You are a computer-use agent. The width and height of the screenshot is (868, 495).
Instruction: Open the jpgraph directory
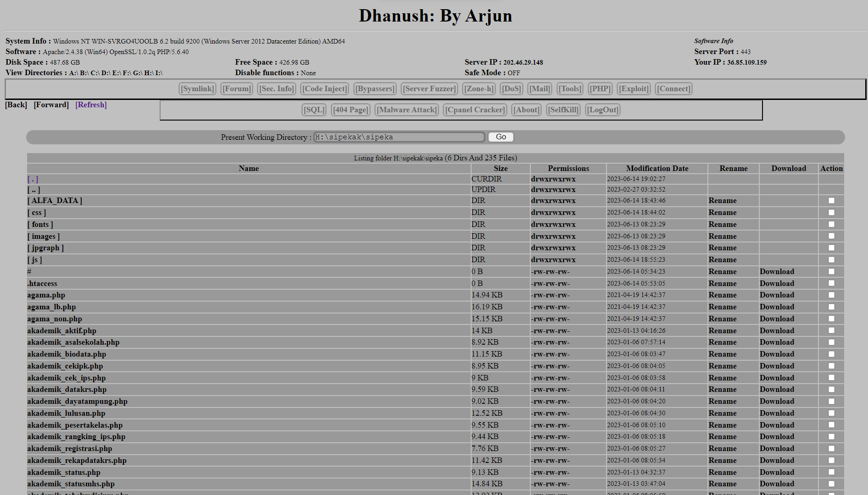[x=45, y=248]
